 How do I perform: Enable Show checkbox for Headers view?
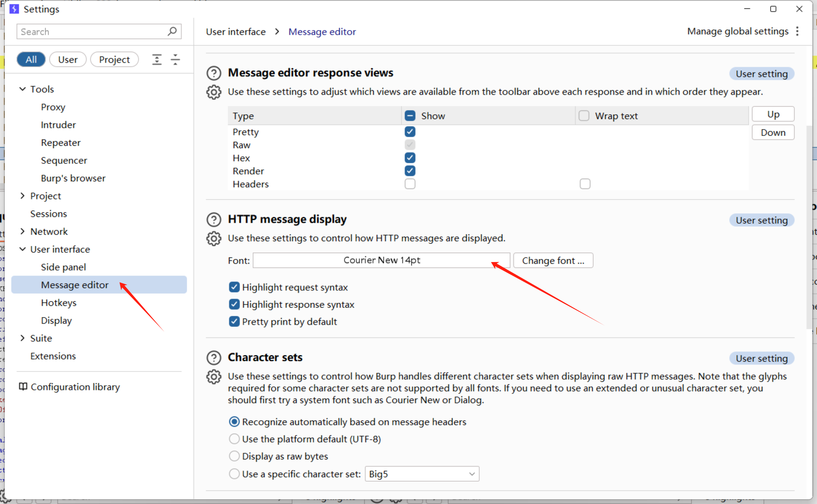410,184
